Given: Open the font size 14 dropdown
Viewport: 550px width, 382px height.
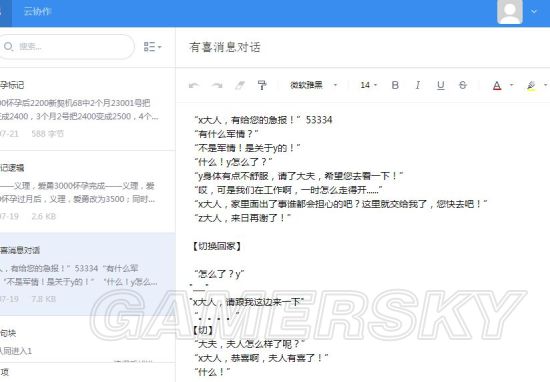Looking at the screenshot, I should [x=368, y=85].
